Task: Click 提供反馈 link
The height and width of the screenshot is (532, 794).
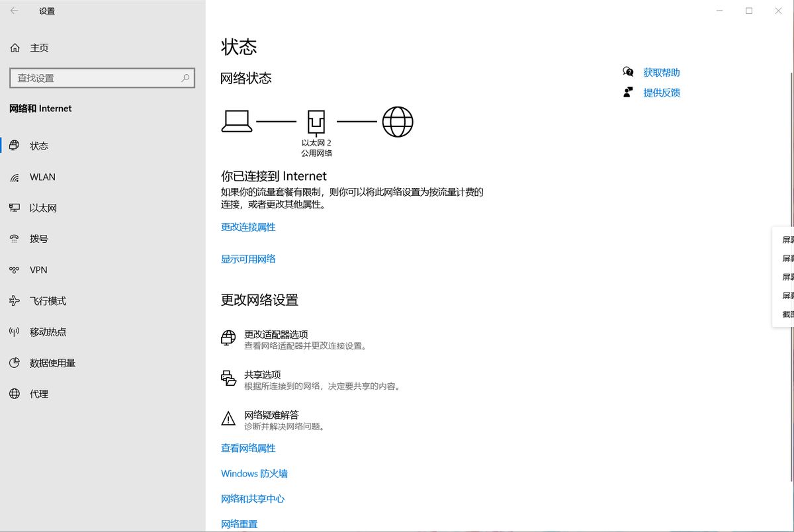Action: tap(662, 93)
